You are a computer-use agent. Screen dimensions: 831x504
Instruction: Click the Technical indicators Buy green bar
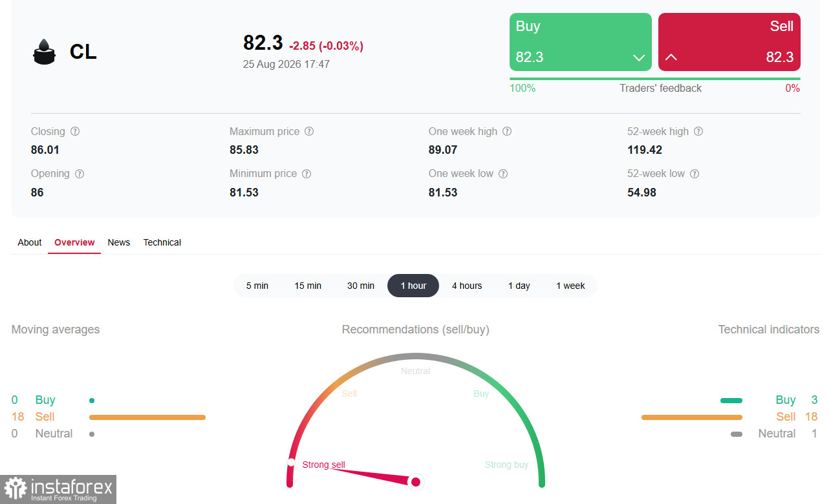pos(731,401)
